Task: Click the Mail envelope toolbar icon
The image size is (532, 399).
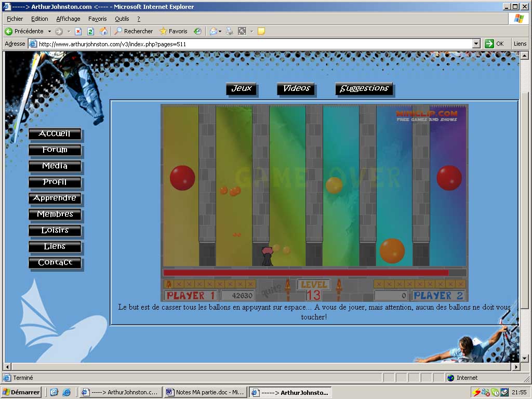Action: tap(212, 31)
